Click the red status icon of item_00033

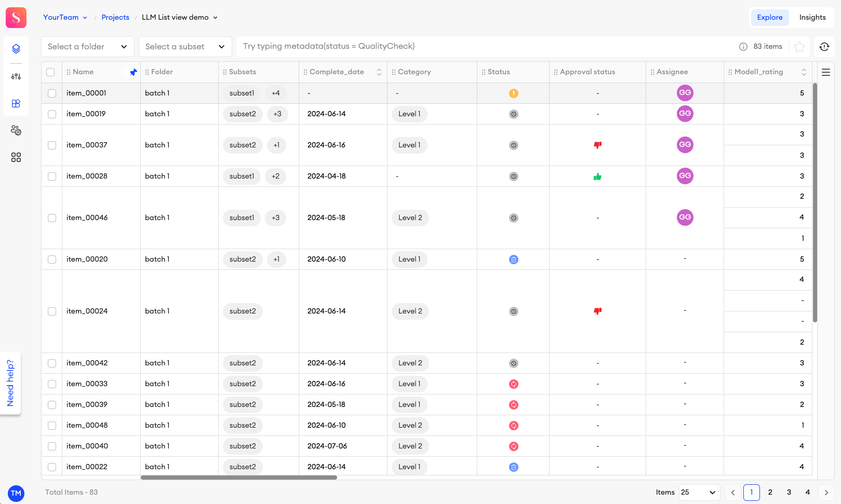point(514,384)
